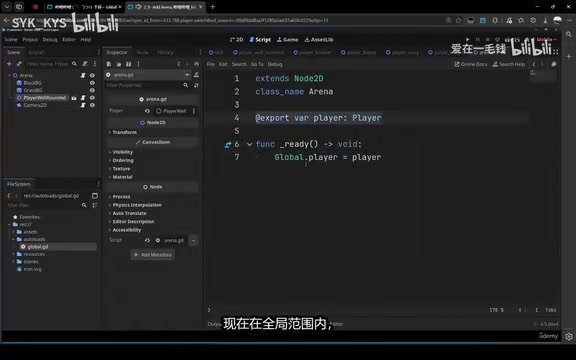Toggle visibility of Arena node

(92, 75)
